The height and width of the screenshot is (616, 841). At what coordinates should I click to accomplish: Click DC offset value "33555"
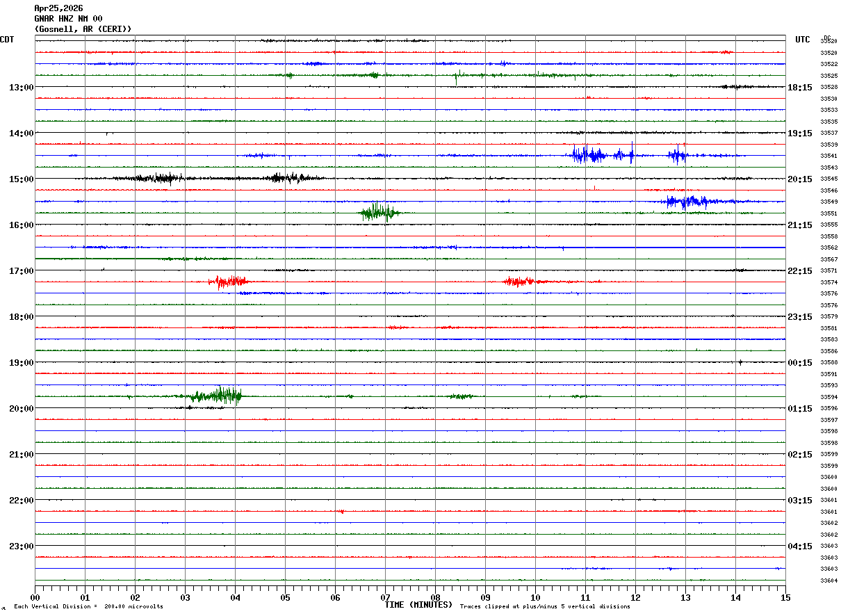(x=828, y=225)
